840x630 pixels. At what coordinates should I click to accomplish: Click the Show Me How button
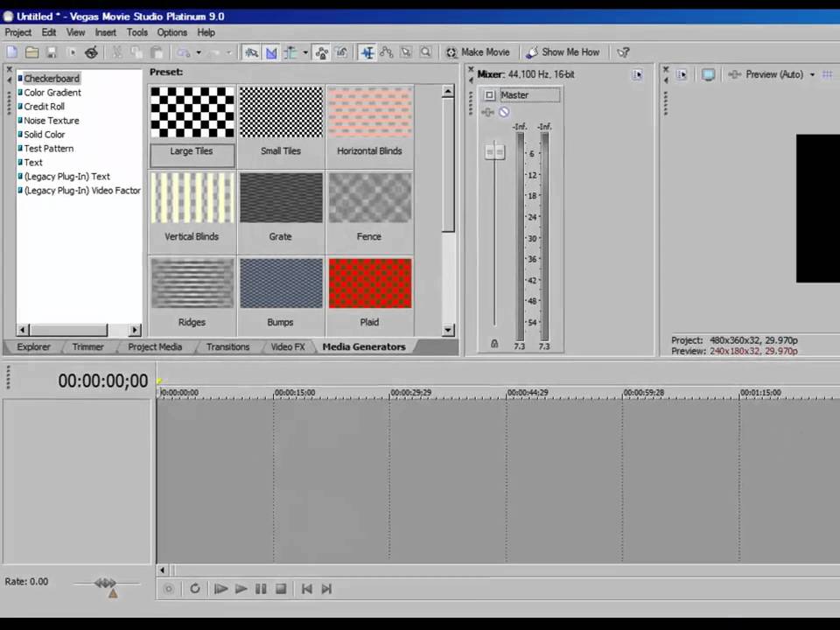click(x=563, y=52)
